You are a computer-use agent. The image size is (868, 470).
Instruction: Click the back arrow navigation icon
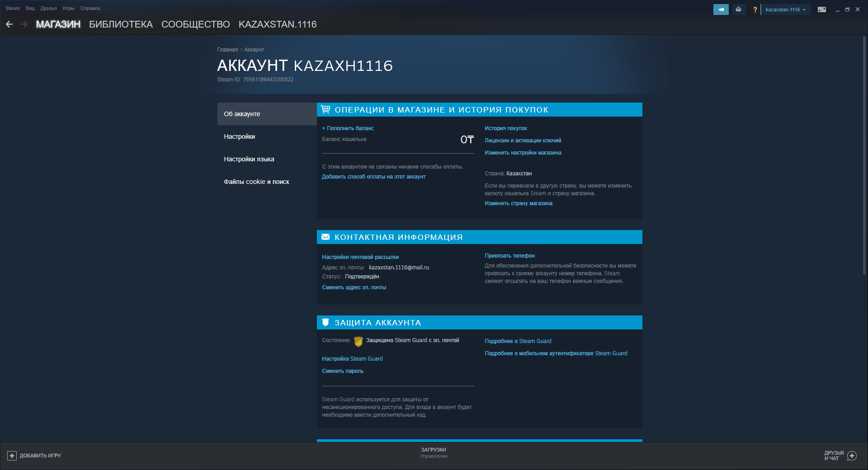click(9, 24)
